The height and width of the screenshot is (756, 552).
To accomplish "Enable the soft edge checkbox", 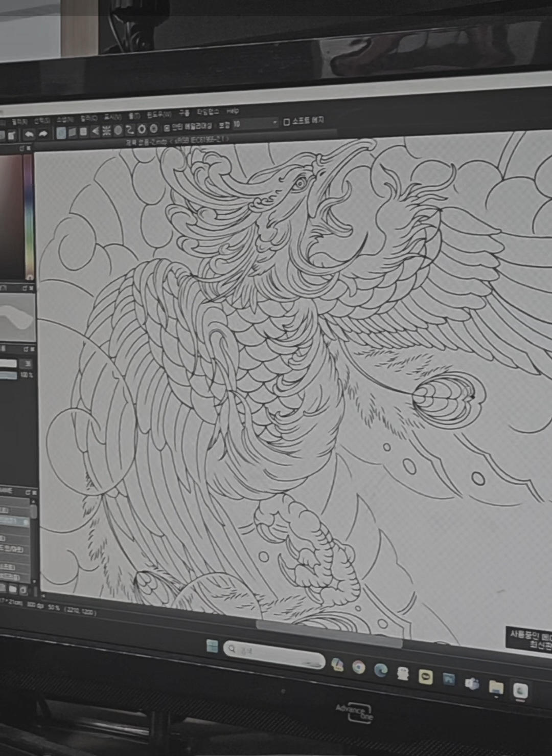I will [x=287, y=122].
